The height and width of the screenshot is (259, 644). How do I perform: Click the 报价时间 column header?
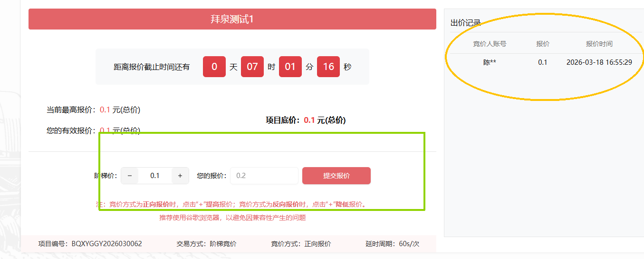click(599, 44)
